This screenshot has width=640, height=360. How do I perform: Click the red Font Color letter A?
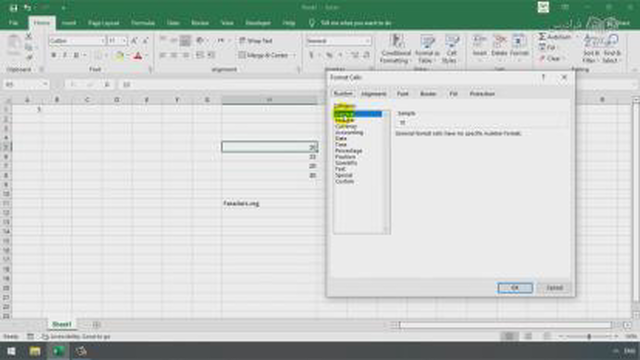tap(138, 56)
